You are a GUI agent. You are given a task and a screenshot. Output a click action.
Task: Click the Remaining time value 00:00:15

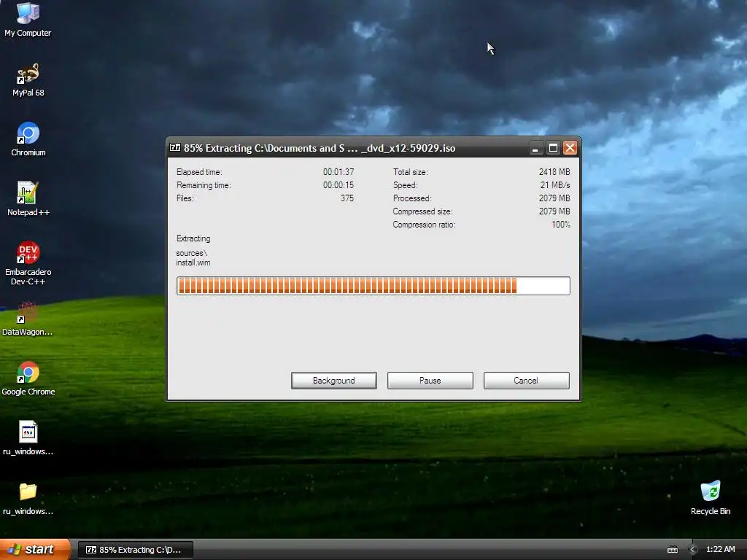(x=338, y=185)
